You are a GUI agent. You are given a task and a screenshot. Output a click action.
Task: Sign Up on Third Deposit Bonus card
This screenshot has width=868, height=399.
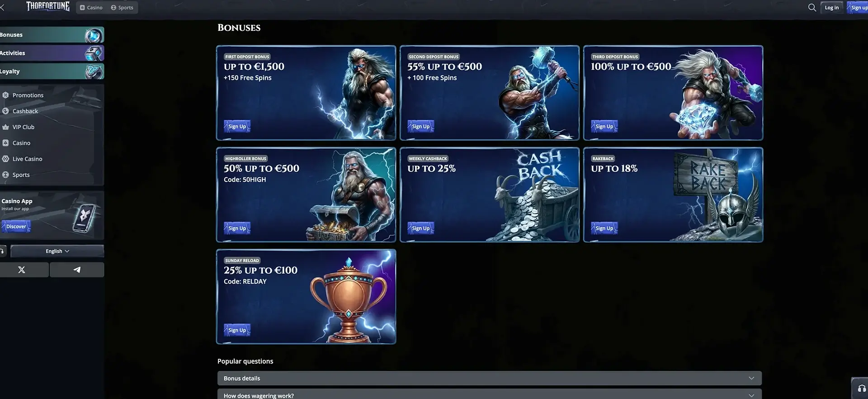pyautogui.click(x=604, y=126)
